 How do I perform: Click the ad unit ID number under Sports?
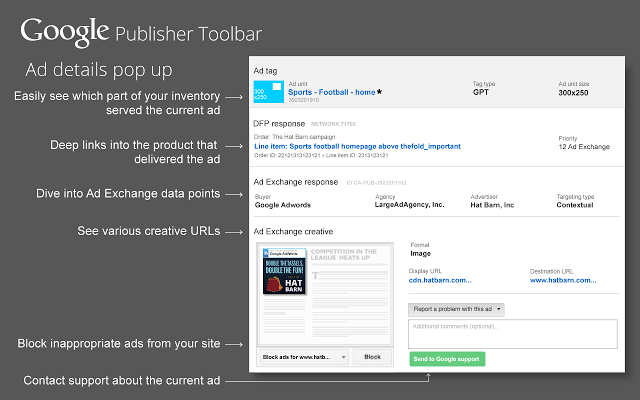pos(304,100)
